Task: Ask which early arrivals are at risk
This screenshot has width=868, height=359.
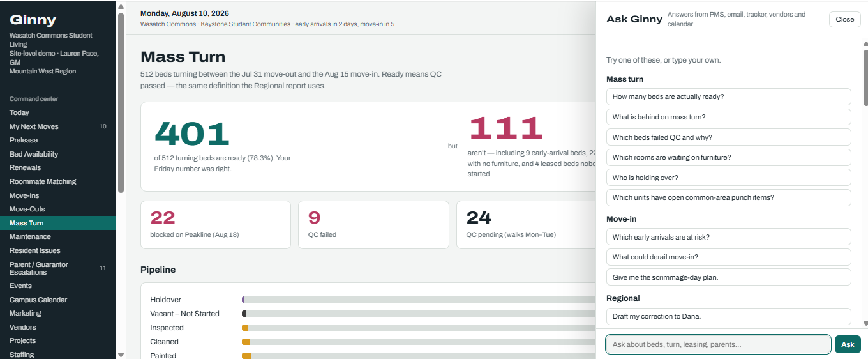Action: click(x=728, y=237)
